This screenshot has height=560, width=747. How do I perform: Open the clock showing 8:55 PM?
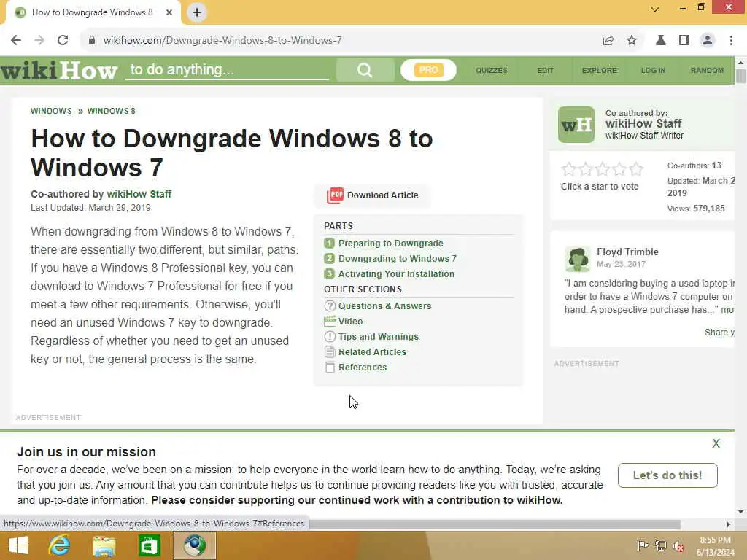click(x=715, y=546)
